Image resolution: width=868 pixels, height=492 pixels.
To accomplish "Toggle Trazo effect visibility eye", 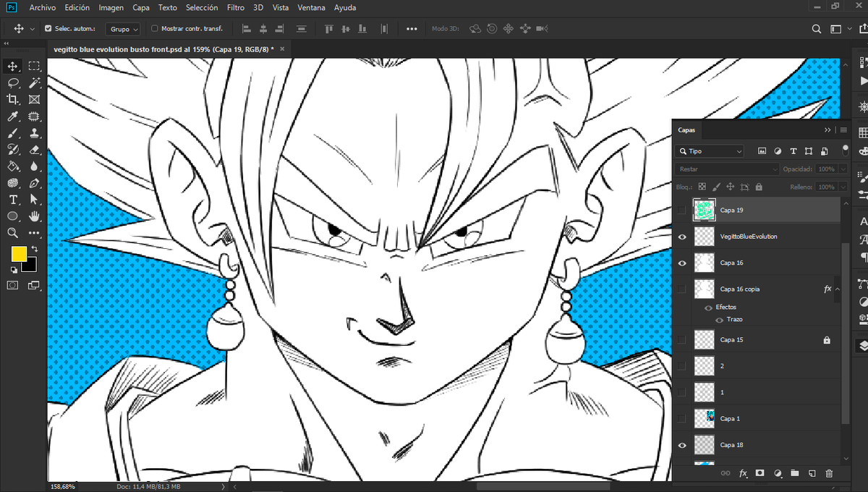I will pyautogui.click(x=719, y=319).
